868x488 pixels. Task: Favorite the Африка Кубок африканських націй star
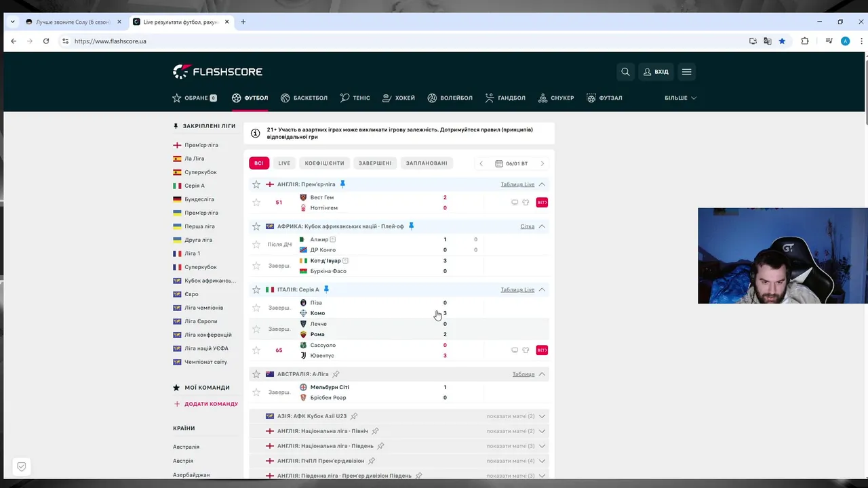click(x=256, y=226)
